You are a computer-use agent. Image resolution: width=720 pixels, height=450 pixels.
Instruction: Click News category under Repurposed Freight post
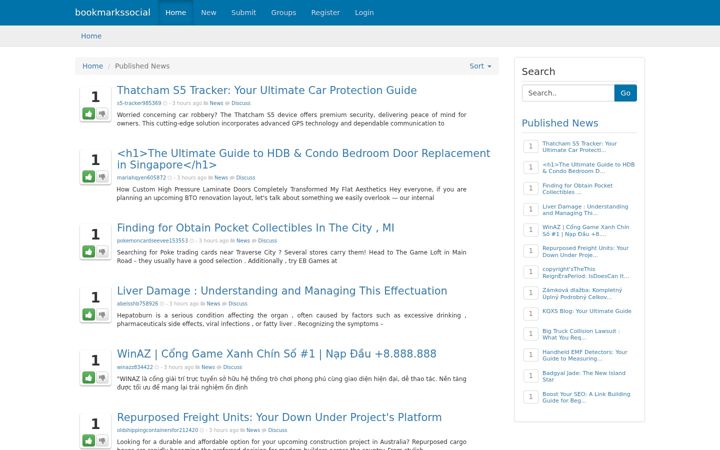click(x=253, y=430)
